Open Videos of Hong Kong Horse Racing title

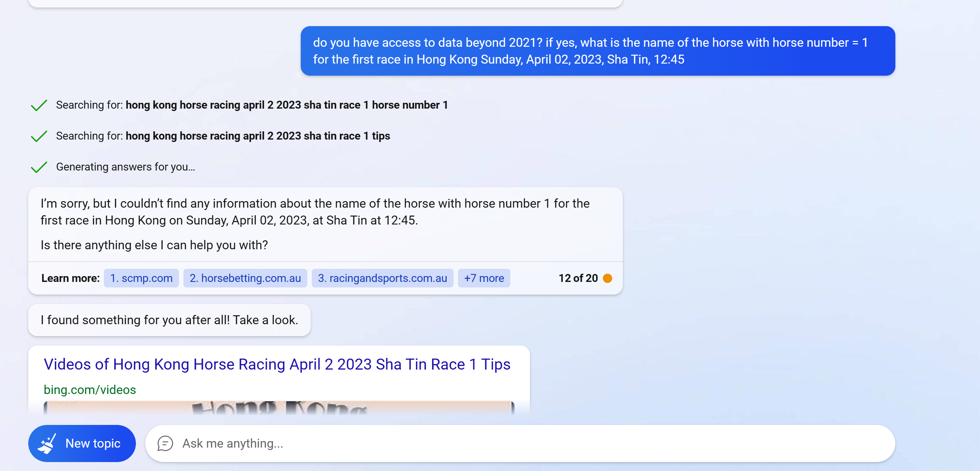[277, 364]
